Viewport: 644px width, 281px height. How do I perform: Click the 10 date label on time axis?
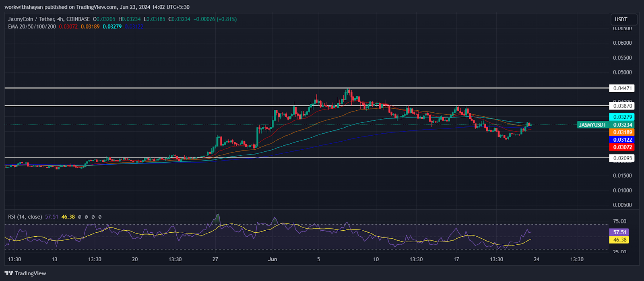tap(376, 259)
